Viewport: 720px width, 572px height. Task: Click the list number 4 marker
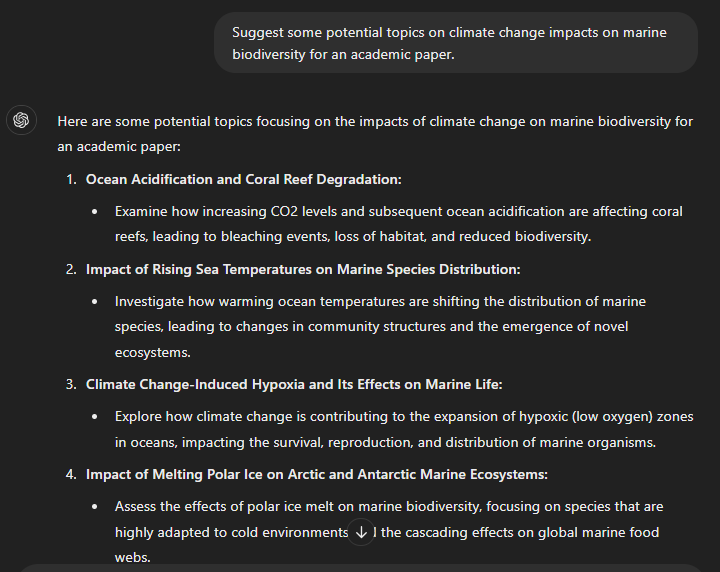coord(71,474)
